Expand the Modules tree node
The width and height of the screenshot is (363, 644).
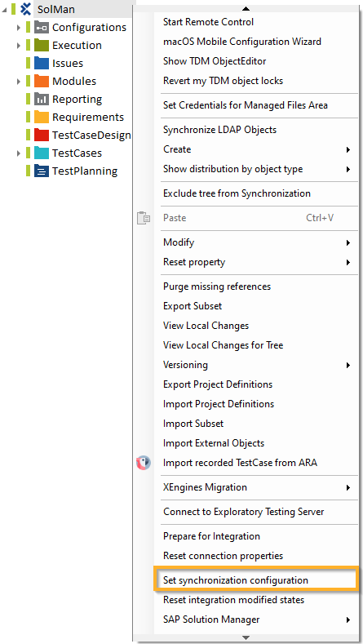click(19, 82)
